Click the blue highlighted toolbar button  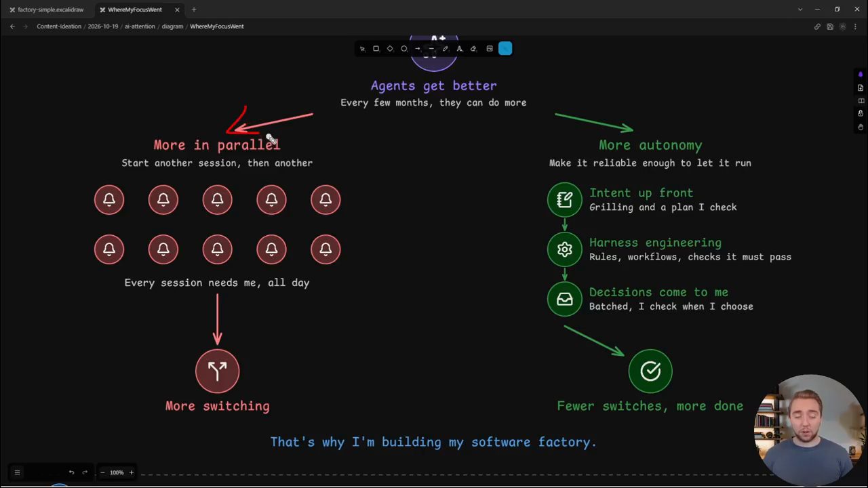(505, 48)
